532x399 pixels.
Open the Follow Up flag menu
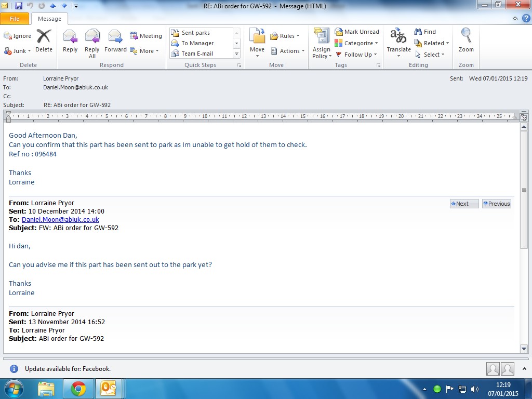coord(356,54)
